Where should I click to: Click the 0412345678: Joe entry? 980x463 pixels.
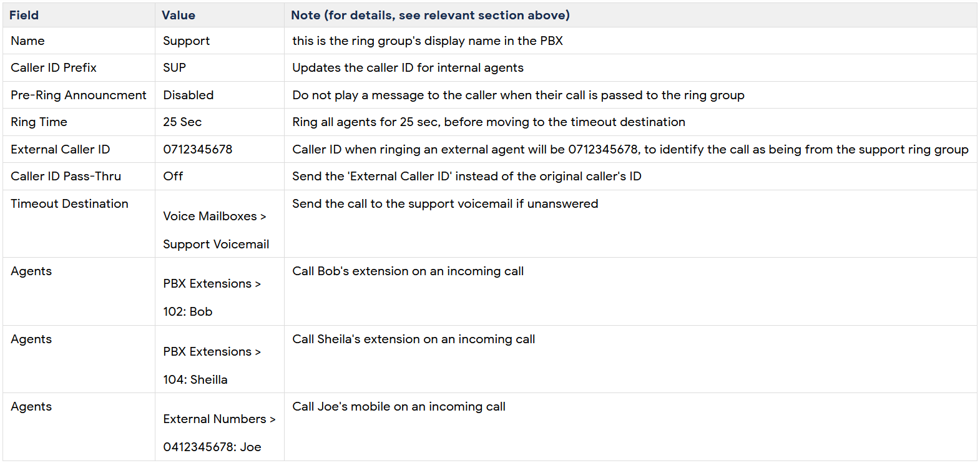pyautogui.click(x=212, y=447)
